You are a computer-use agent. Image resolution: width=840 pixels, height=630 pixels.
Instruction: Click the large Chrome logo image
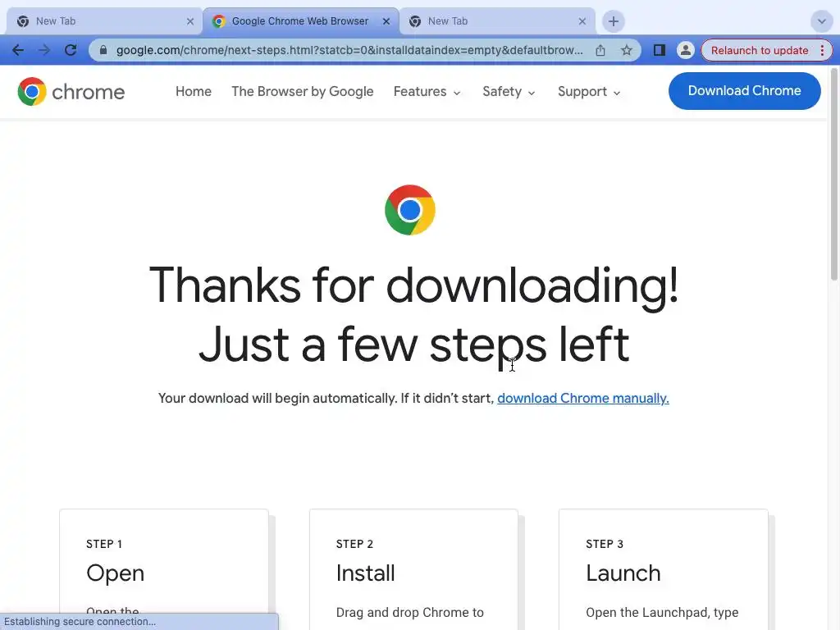click(x=410, y=210)
